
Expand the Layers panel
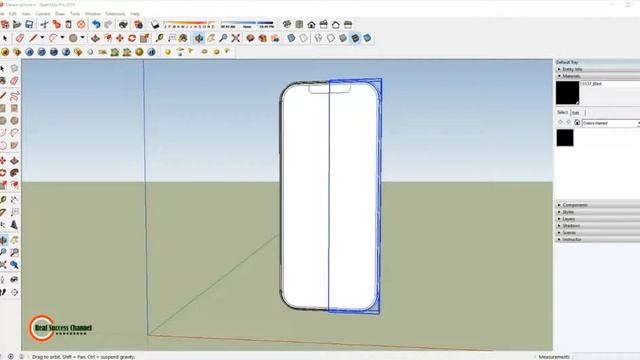(x=598, y=219)
